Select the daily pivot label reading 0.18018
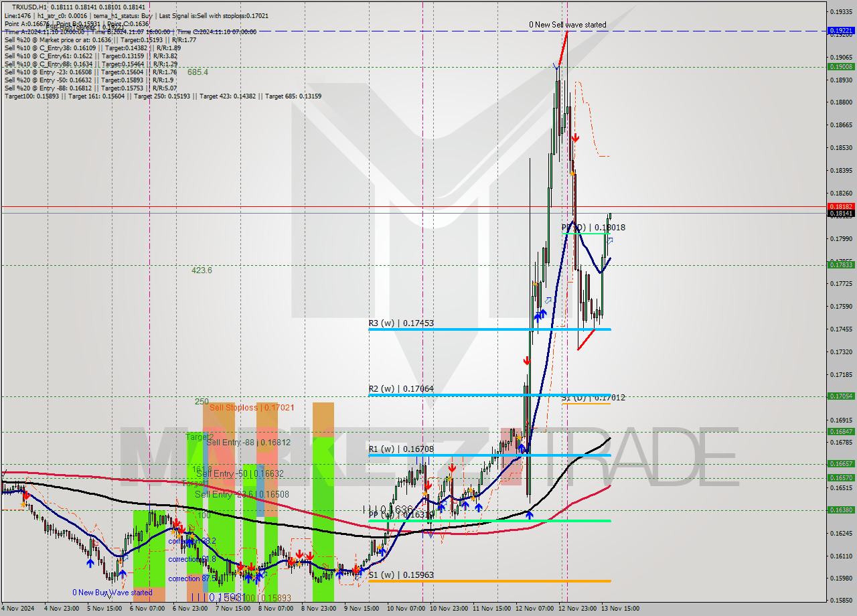 click(593, 228)
